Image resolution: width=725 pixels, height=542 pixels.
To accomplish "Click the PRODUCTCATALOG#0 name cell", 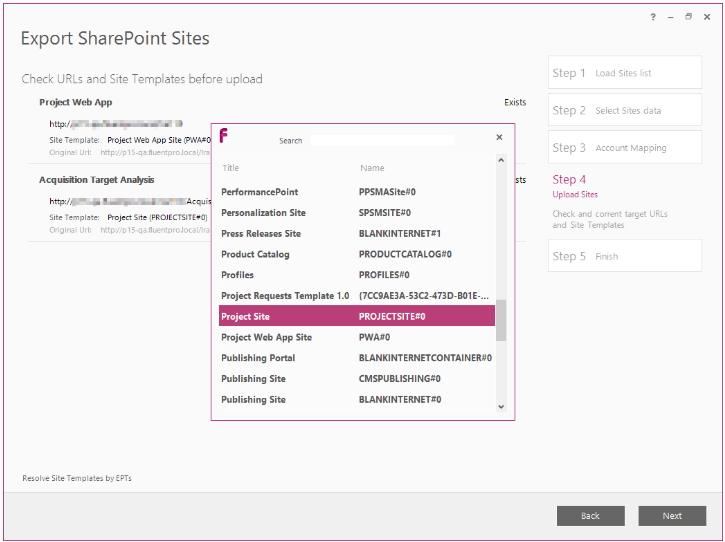I will (405, 254).
